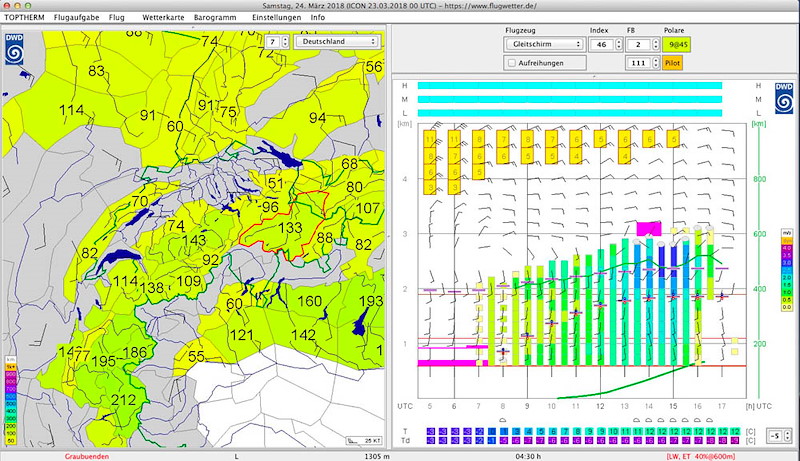This screenshot has width=800, height=461.
Task: Click the low cloud L cyan bar
Action: [x=570, y=113]
